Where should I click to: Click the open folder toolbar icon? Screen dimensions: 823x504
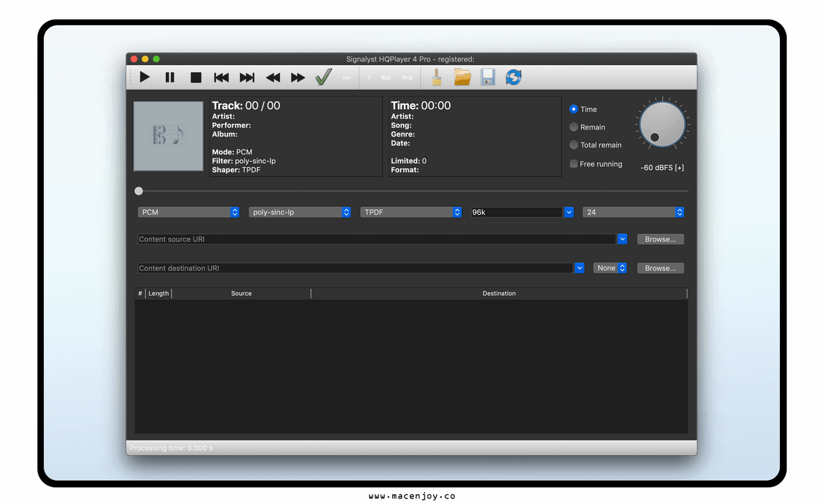pyautogui.click(x=463, y=77)
